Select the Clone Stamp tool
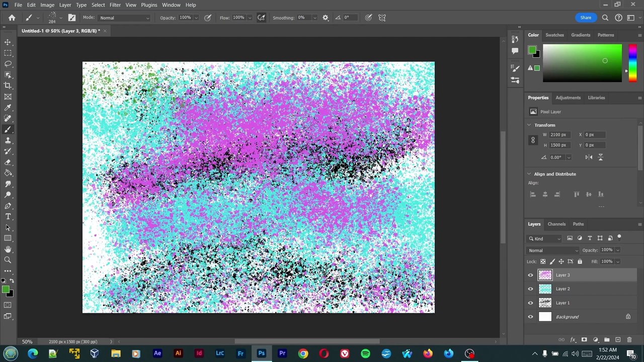The height and width of the screenshot is (362, 644). click(x=8, y=141)
